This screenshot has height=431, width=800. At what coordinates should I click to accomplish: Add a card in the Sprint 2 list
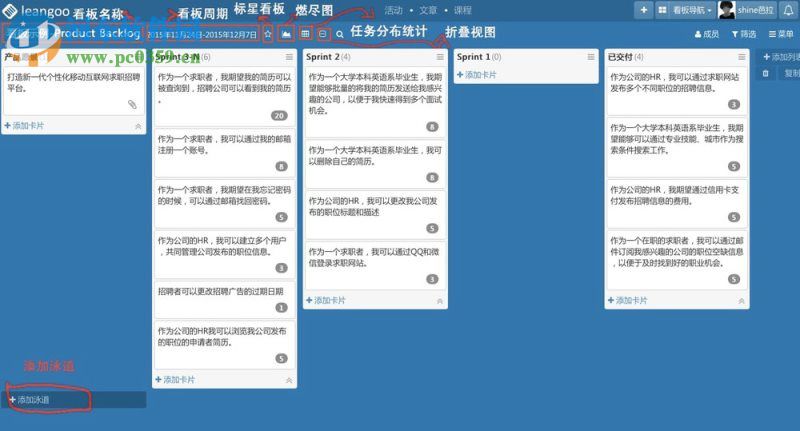[326, 300]
